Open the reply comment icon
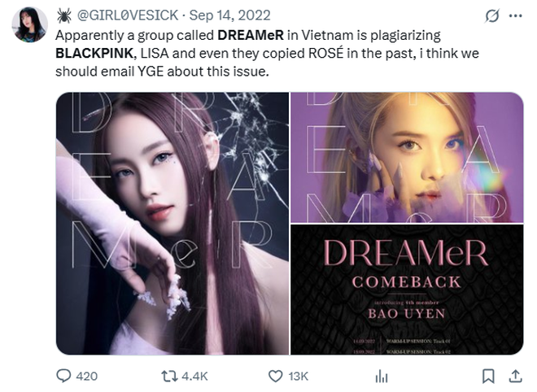Viewport: 537px width, 392px height. [x=63, y=376]
